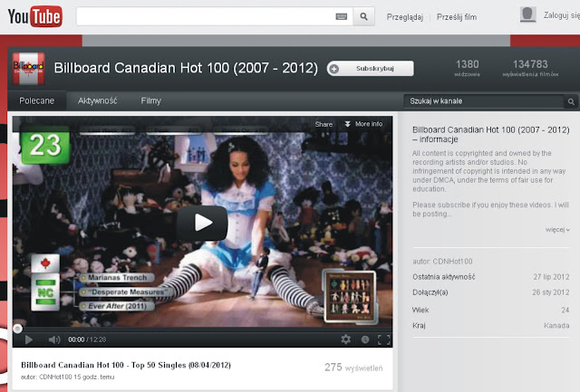Expand More info in the video player
This screenshot has height=392, width=580.
[363, 124]
